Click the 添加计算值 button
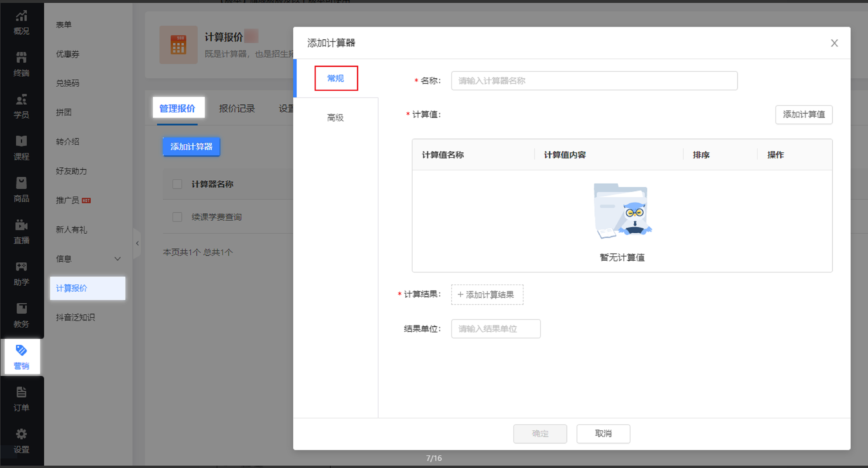868x468 pixels. pyautogui.click(x=804, y=115)
